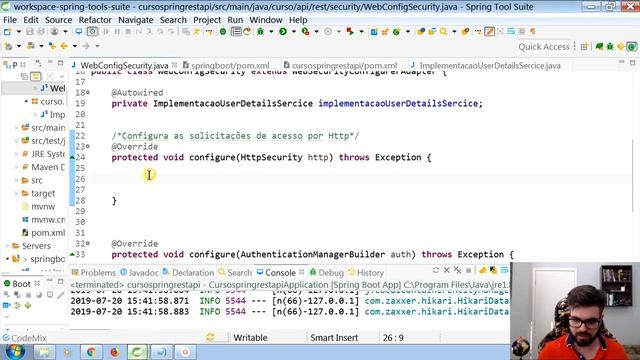Click the green Run play icon
The height and width of the screenshot is (360, 640).
point(282,31)
